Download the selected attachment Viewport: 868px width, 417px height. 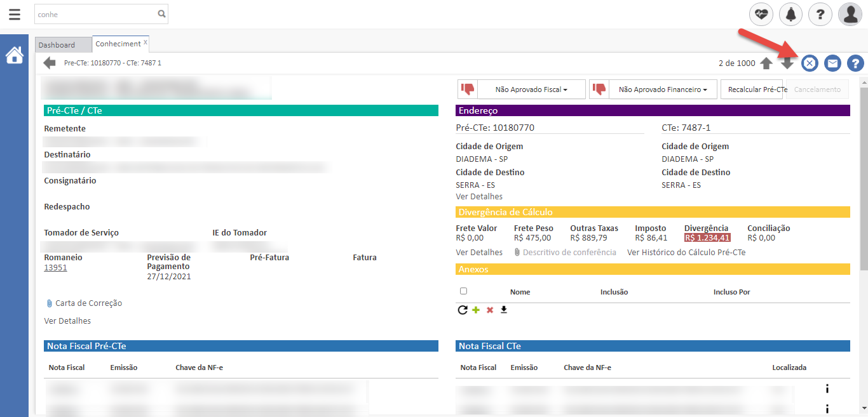coord(504,310)
